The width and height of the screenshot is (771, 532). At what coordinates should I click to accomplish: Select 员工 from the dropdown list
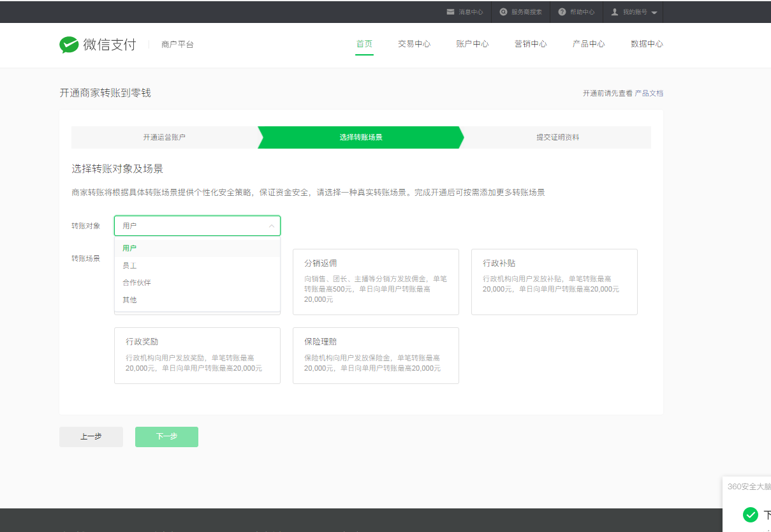[129, 265]
